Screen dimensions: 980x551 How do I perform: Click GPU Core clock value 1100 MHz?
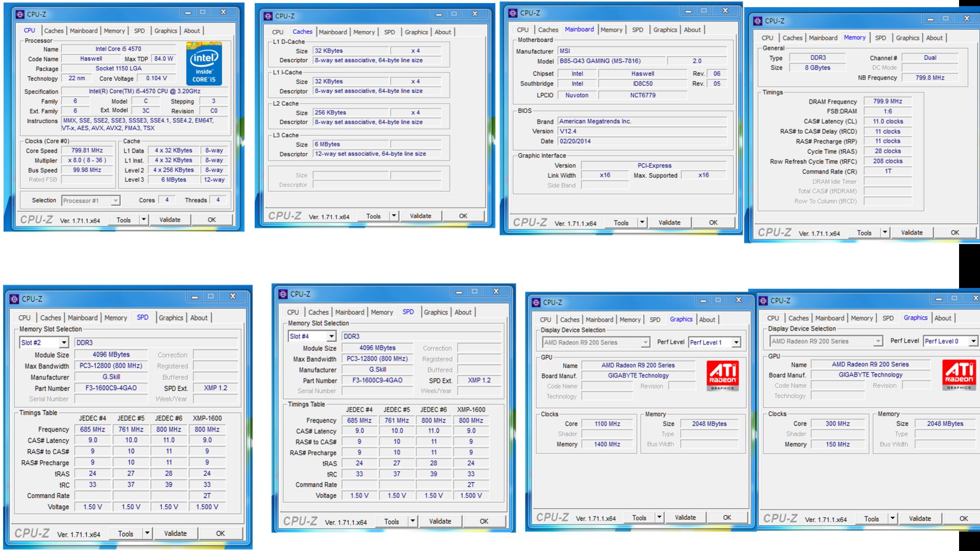pyautogui.click(x=607, y=424)
